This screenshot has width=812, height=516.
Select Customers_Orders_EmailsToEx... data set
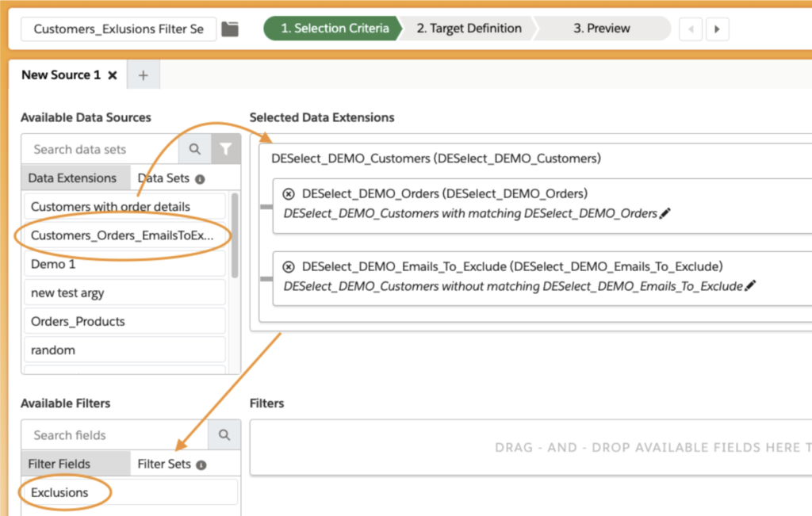(123, 235)
